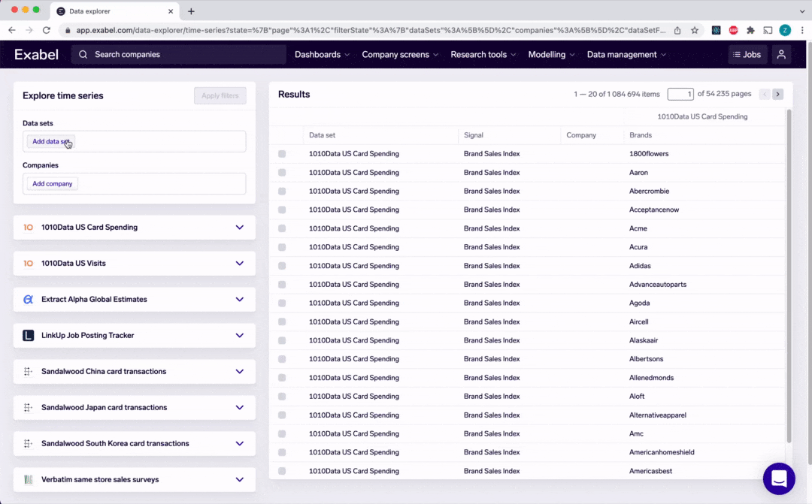Image resolution: width=812 pixels, height=504 pixels.
Task: Sort by Brands column header
Action: pos(641,135)
